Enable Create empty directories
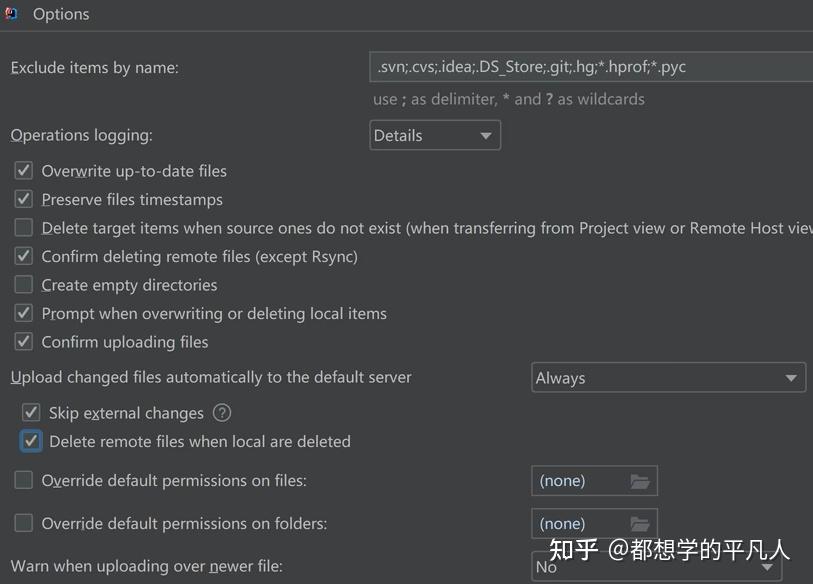The image size is (813, 584). pyautogui.click(x=22, y=285)
